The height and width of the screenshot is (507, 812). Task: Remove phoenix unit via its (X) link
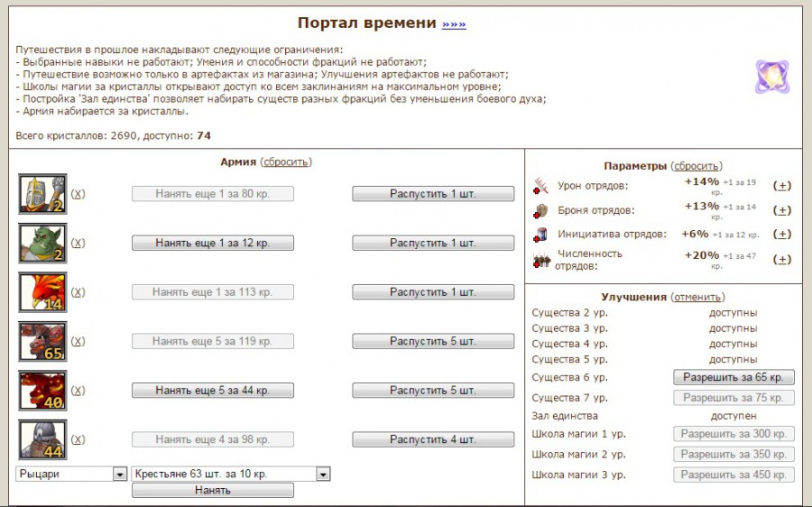point(78,292)
